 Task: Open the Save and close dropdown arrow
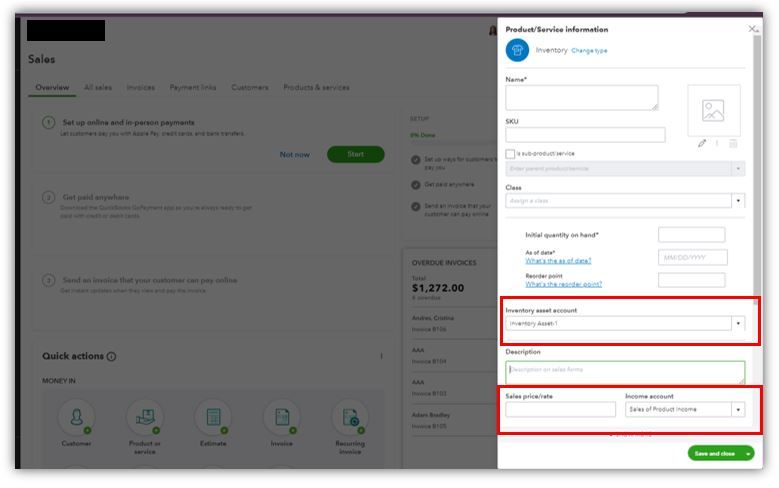tap(748, 453)
